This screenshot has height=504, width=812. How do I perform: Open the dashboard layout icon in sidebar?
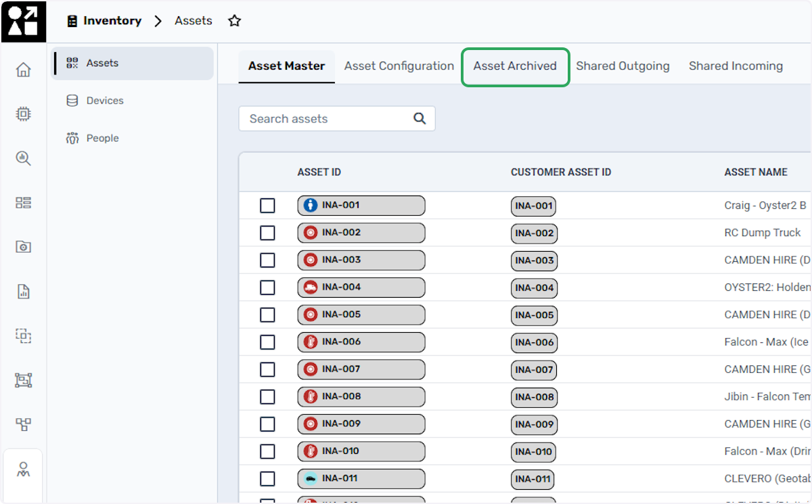[24, 203]
